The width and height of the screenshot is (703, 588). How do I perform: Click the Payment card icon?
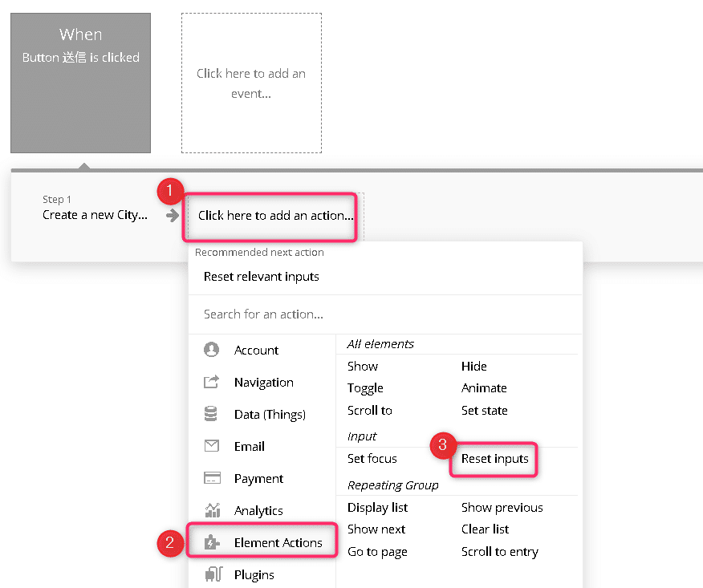click(x=212, y=478)
